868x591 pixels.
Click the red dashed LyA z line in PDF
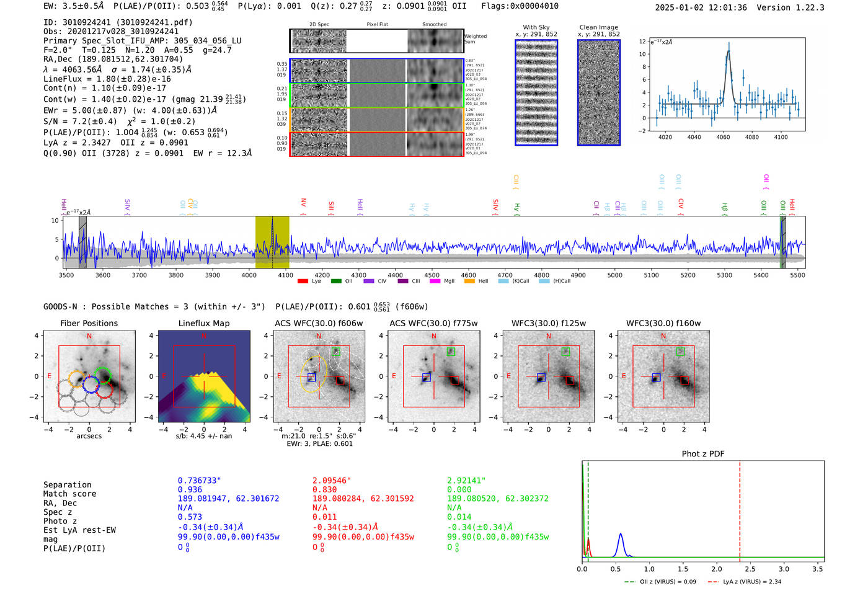(x=740, y=510)
